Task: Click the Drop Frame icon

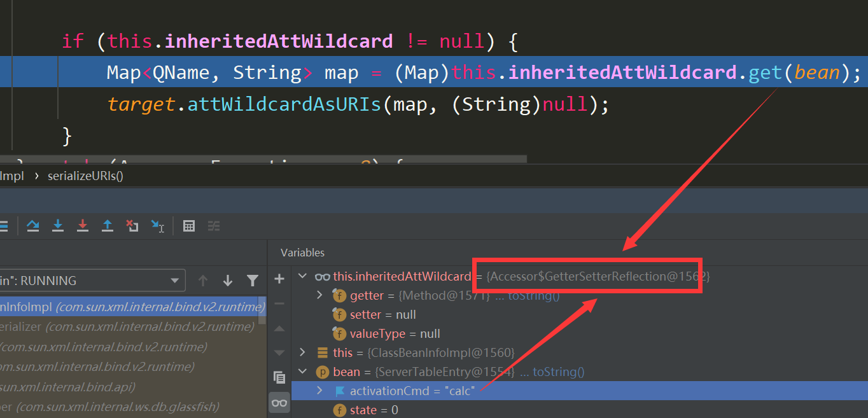Action: click(x=132, y=226)
